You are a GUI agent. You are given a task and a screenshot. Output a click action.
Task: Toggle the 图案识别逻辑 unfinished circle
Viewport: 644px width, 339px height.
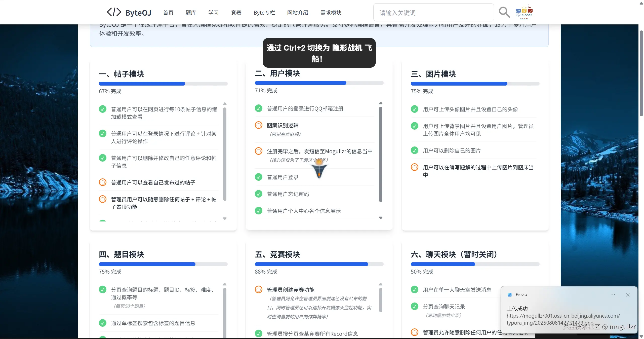(x=258, y=125)
